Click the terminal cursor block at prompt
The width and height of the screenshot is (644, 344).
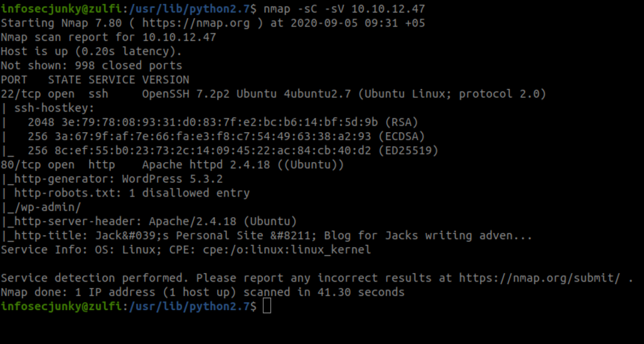tap(267, 306)
